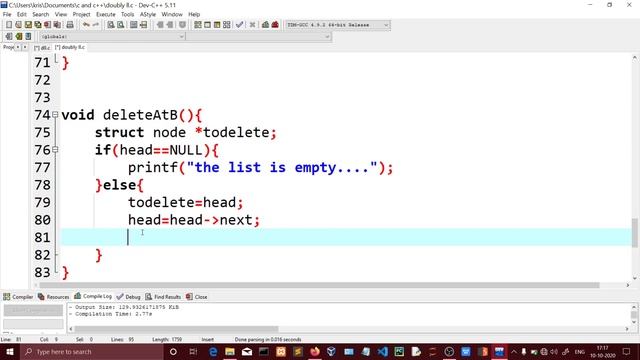The image size is (640, 360).
Task: Click the 'Type here to search' taskbar box
Action: tap(91, 351)
